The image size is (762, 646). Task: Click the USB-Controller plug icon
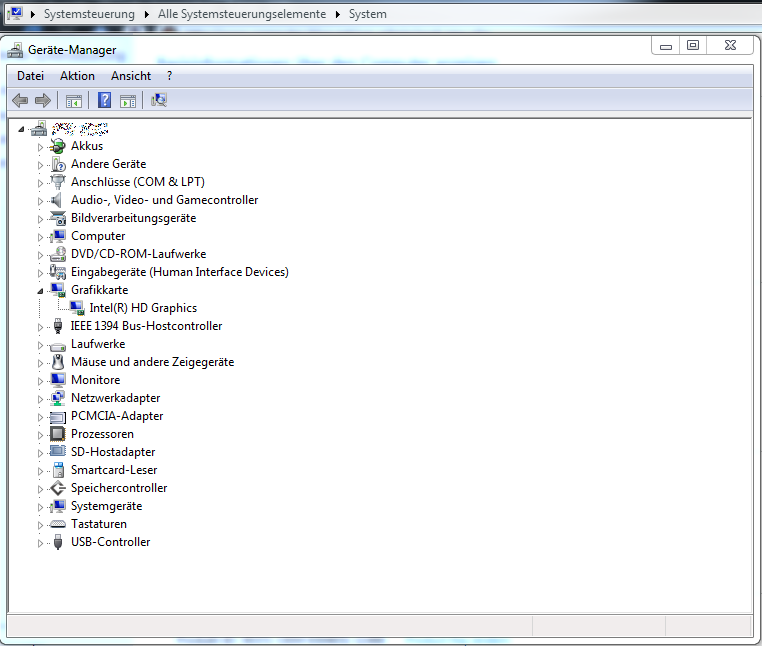[x=58, y=542]
